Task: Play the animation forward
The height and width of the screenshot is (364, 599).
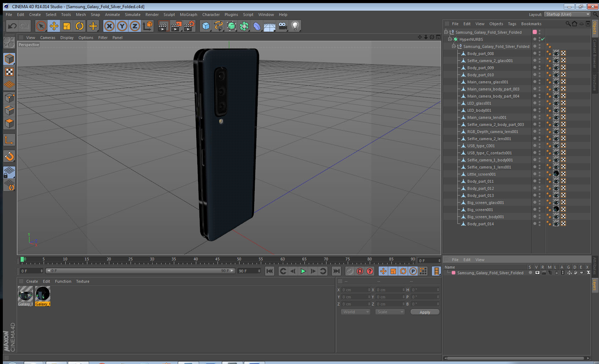Action: [303, 271]
